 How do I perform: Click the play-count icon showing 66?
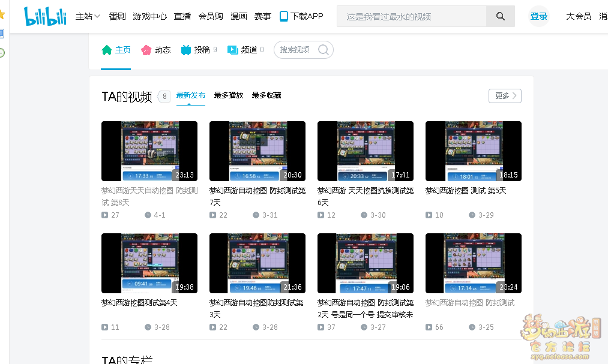click(x=429, y=327)
